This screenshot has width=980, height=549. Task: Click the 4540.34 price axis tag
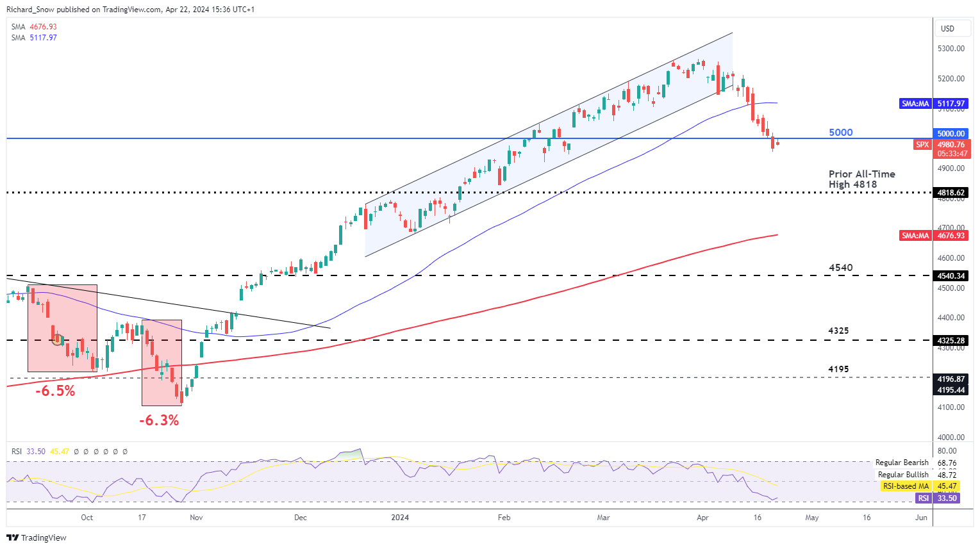[951, 276]
